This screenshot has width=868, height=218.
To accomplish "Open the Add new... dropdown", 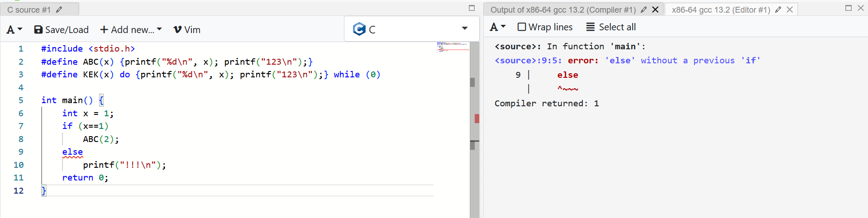I will 131,29.
